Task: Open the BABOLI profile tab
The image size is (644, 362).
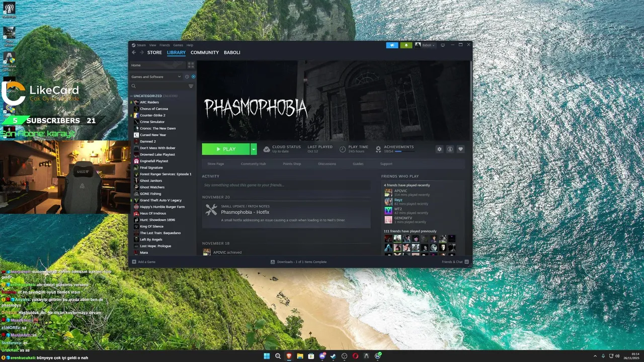Action: 232,52
